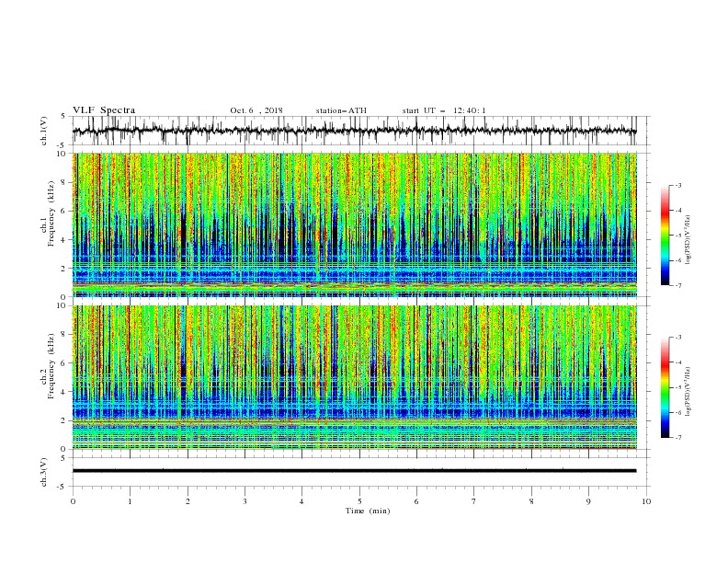Click the upper 'log(PSD)(V²/Hz)' colorbar label

tap(689, 240)
